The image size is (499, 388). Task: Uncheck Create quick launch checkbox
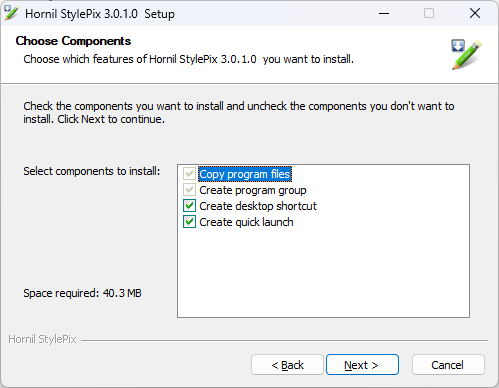point(189,222)
